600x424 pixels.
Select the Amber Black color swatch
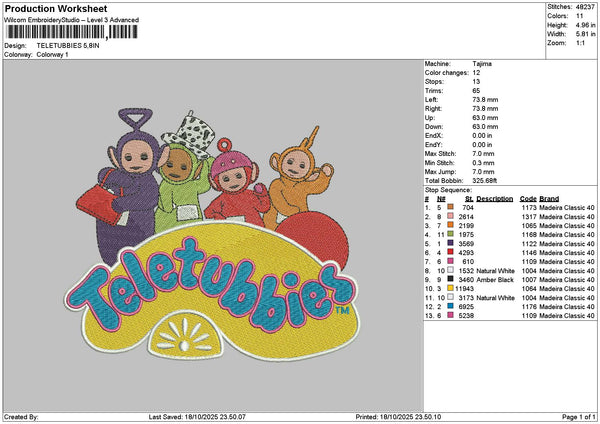(x=451, y=279)
